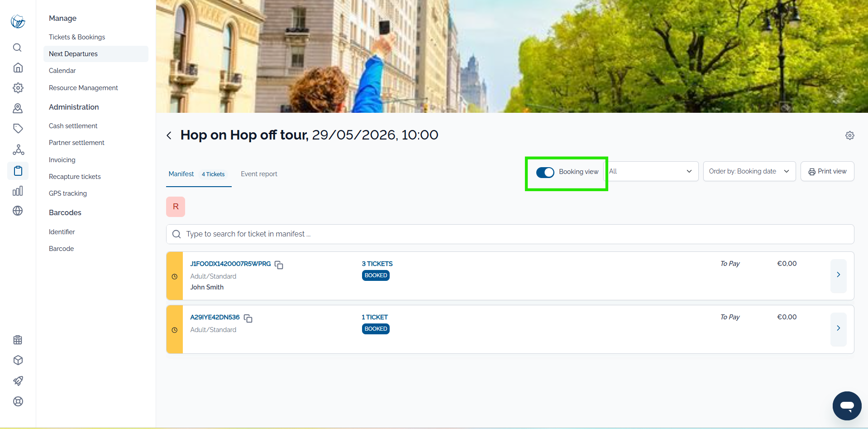Click the John Smith customer name
The height and width of the screenshot is (429, 868).
pyautogui.click(x=207, y=287)
